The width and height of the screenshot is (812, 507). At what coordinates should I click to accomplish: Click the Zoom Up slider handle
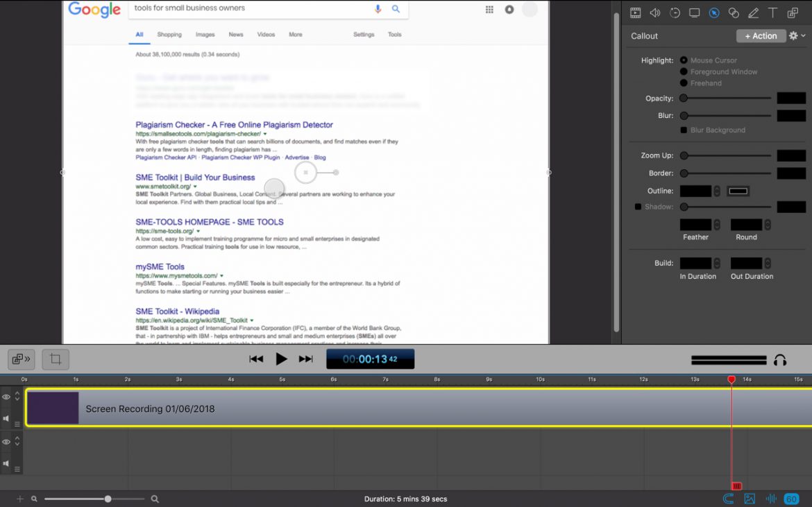click(684, 155)
